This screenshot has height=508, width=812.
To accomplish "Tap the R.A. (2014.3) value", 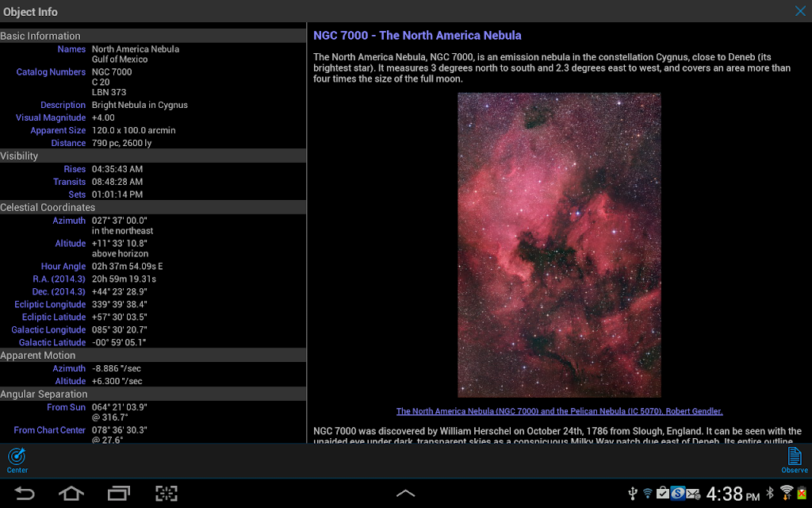I will 124,279.
